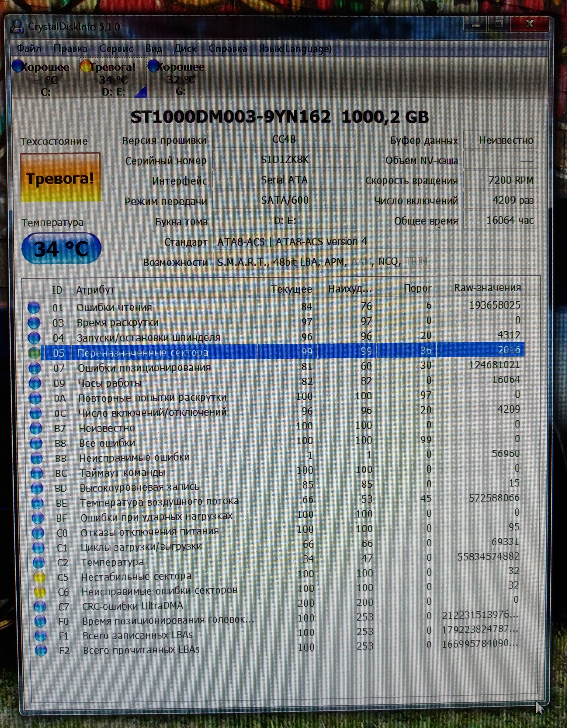The height and width of the screenshot is (728, 567).
Task: Open the Язык(Language) menu
Action: pyautogui.click(x=295, y=49)
